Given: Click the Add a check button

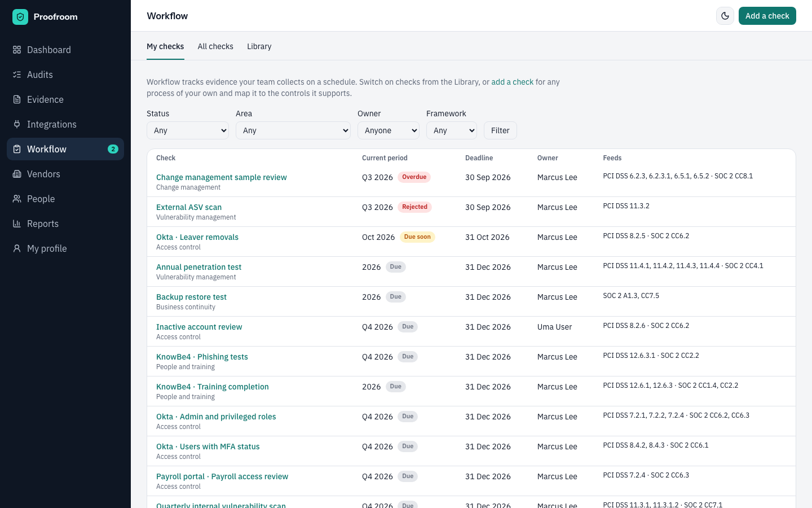Looking at the screenshot, I should click(767, 16).
